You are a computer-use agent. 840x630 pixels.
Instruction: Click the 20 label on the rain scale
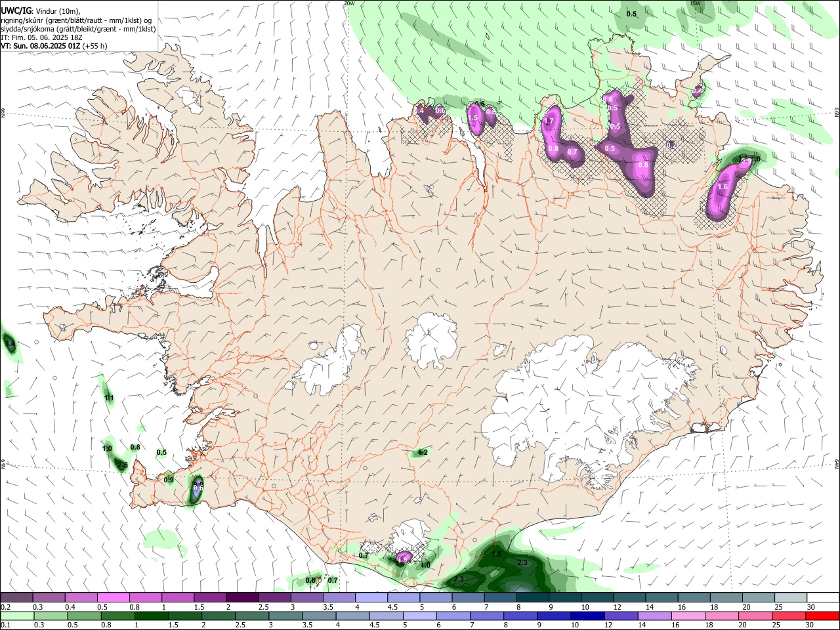[742, 625]
